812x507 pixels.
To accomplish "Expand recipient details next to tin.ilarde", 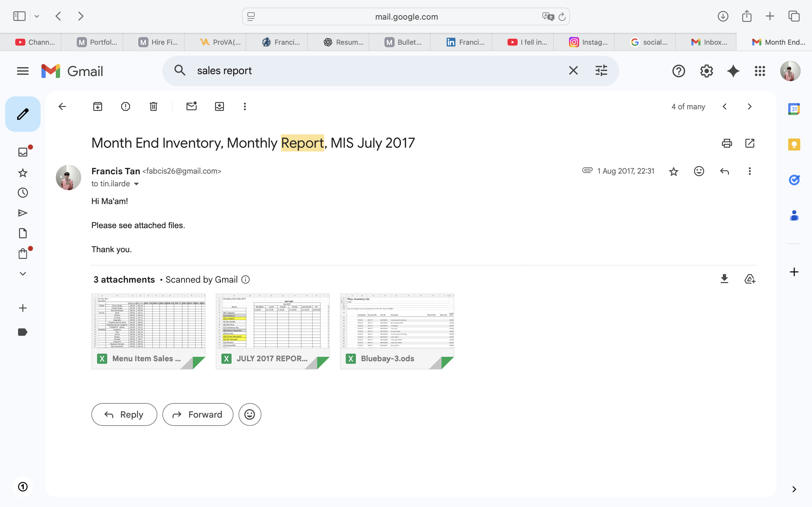I will click(137, 184).
